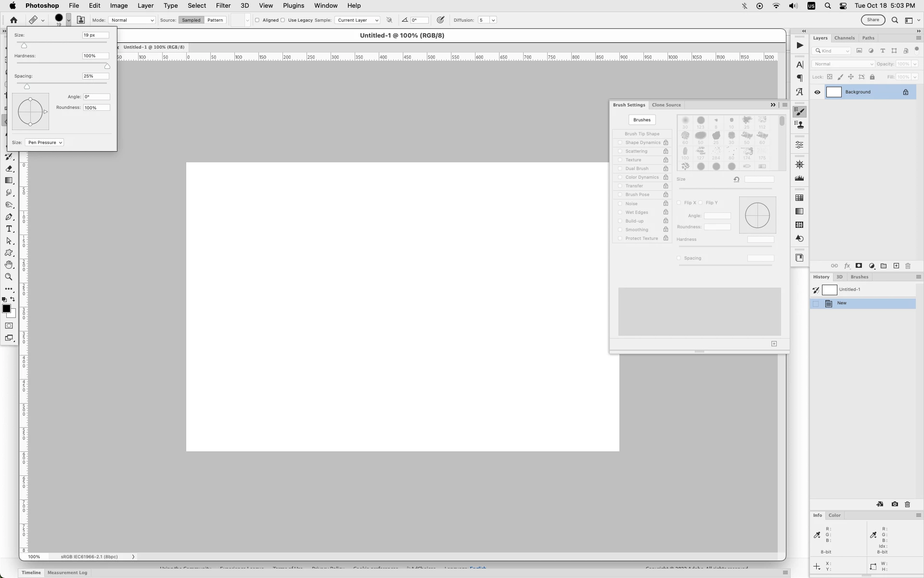Open the Mode Normal dropdown
Viewport: 924px width, 578px height.
point(132,20)
